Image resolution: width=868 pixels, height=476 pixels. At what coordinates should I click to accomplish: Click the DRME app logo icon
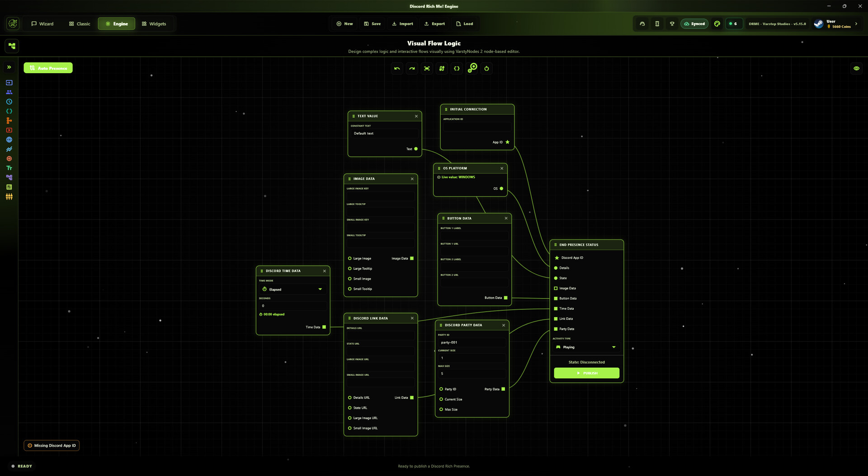[13, 23]
